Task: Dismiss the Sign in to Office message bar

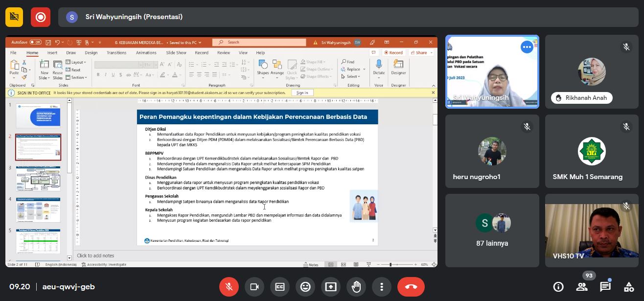Action: [x=433, y=93]
